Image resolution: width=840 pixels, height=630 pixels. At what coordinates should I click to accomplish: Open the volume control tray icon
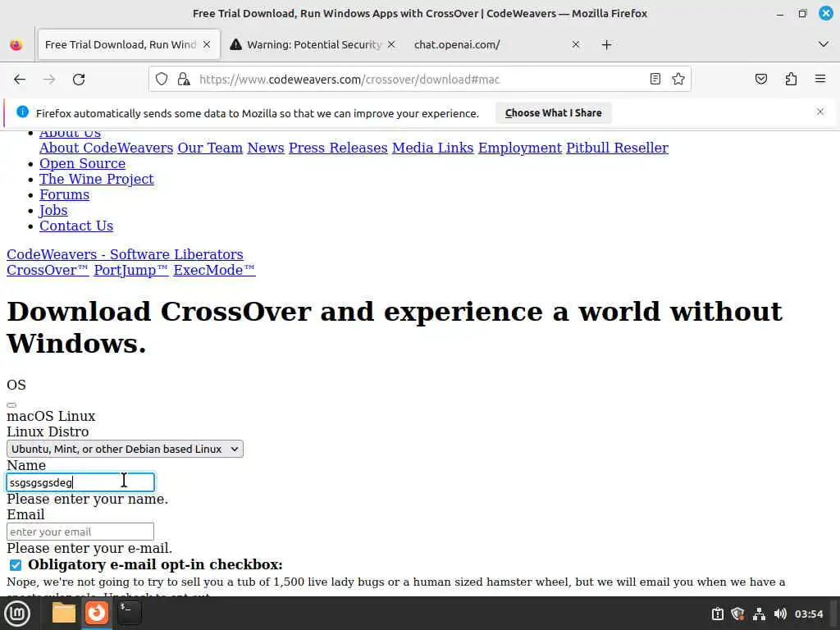(x=780, y=614)
